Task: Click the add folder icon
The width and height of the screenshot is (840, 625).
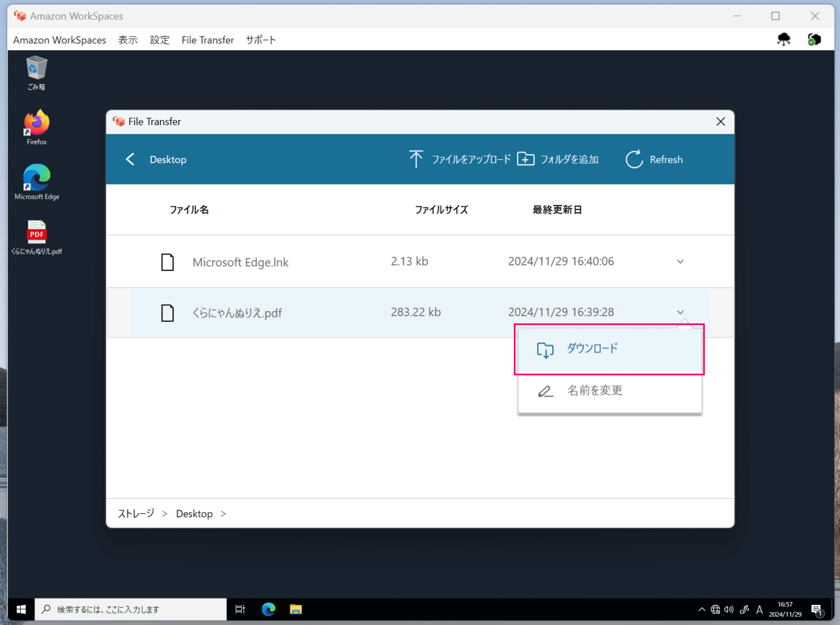Action: pos(525,159)
